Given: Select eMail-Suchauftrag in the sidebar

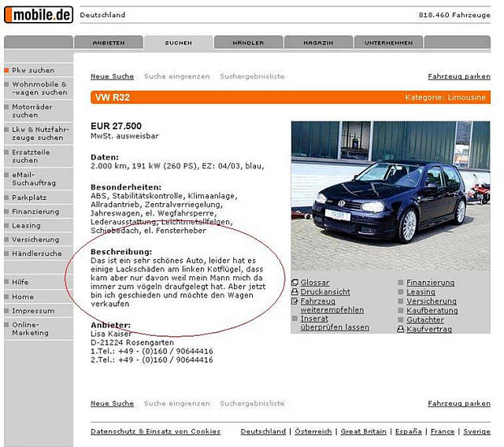Looking at the screenshot, I should 35,178.
